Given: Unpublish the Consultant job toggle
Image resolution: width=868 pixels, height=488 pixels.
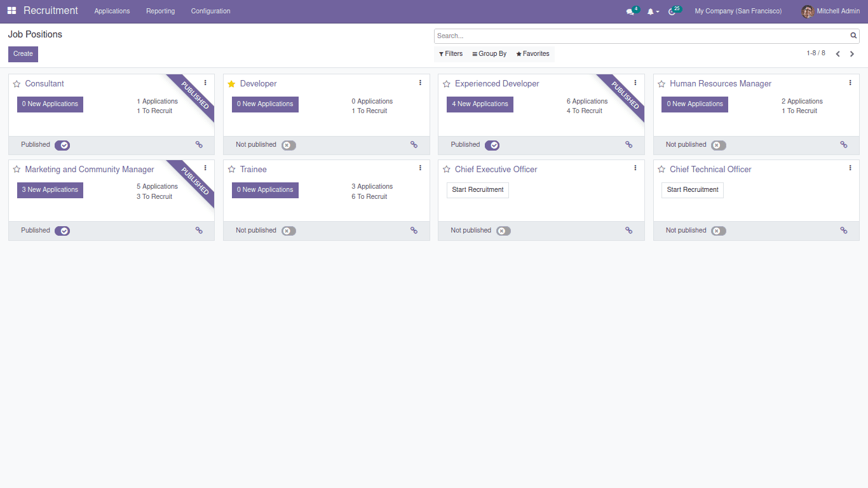Looking at the screenshot, I should pyautogui.click(x=62, y=145).
